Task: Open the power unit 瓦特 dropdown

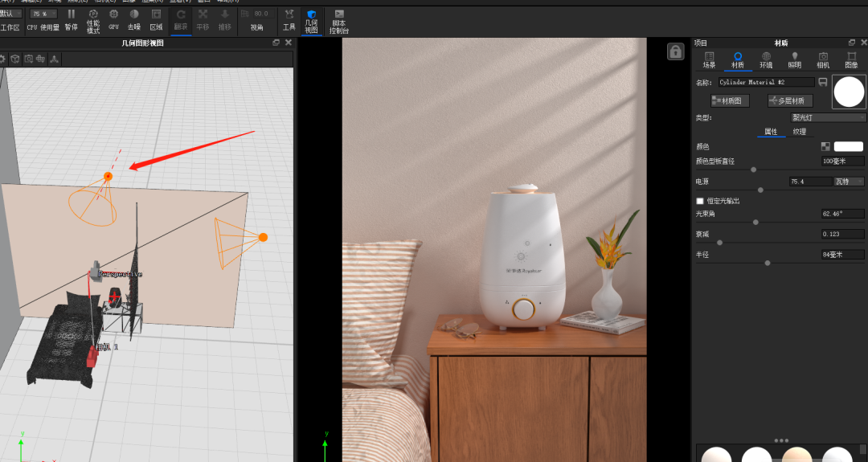Action: 850,182
